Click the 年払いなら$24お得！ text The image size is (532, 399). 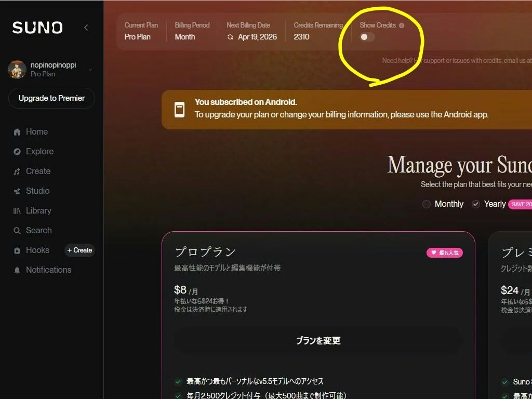[202, 301]
